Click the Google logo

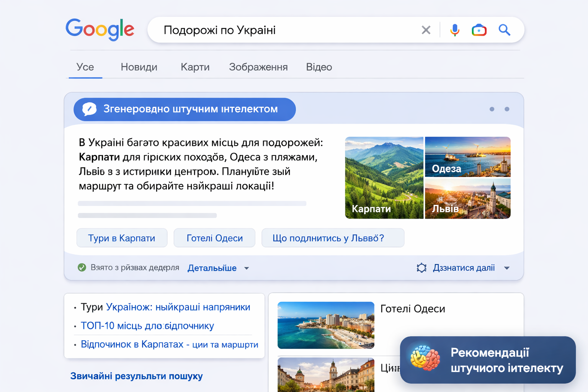pyautogui.click(x=100, y=29)
